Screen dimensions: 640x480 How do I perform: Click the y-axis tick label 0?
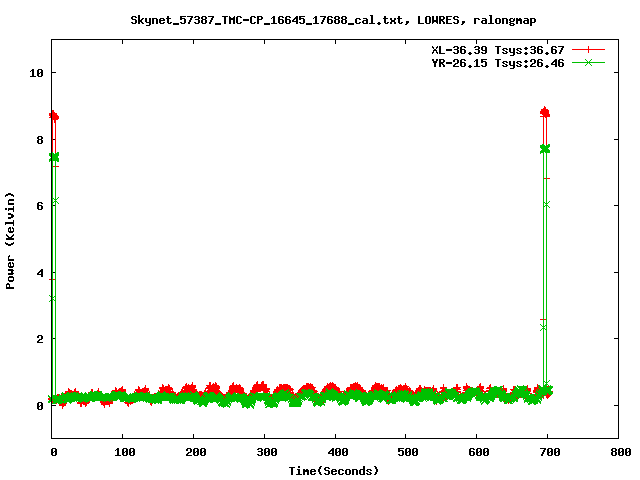(x=40, y=406)
